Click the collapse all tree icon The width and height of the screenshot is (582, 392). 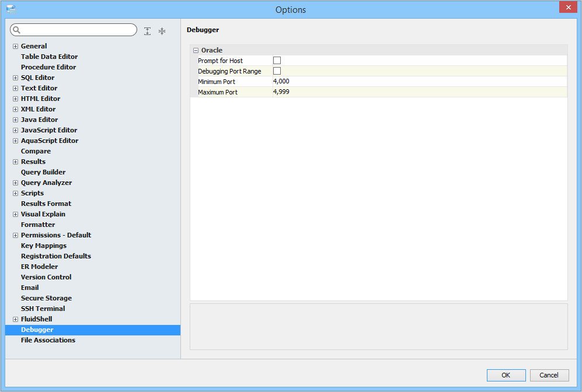point(162,31)
